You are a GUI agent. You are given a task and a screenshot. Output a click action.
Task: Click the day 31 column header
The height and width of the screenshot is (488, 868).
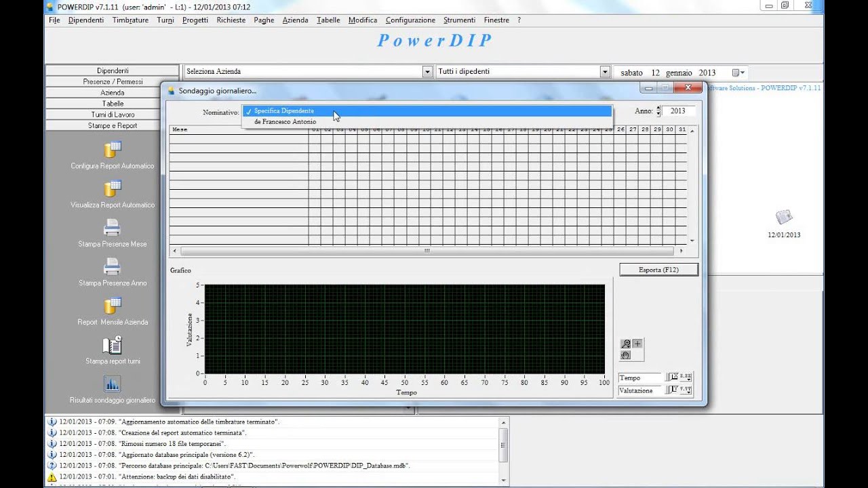click(682, 129)
